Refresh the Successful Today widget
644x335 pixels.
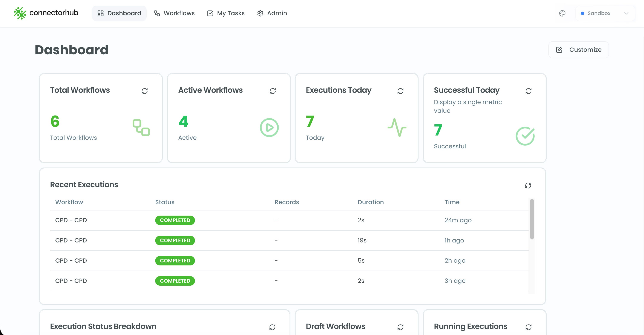(x=528, y=91)
